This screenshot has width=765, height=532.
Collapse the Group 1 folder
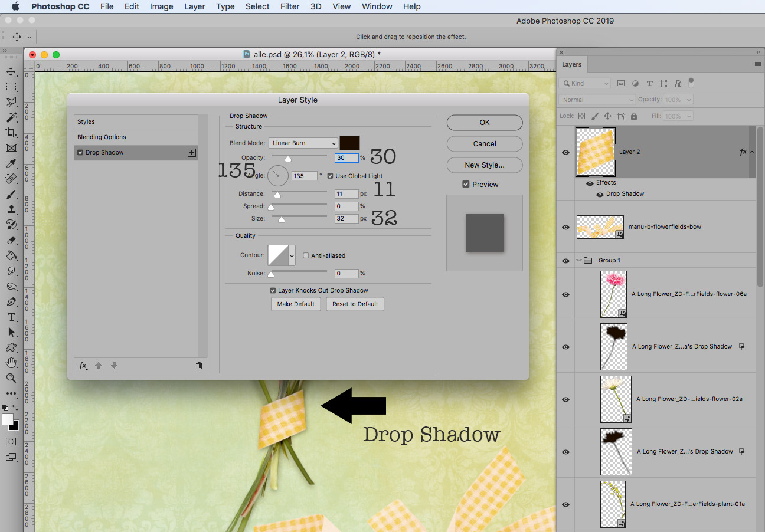[x=579, y=260]
